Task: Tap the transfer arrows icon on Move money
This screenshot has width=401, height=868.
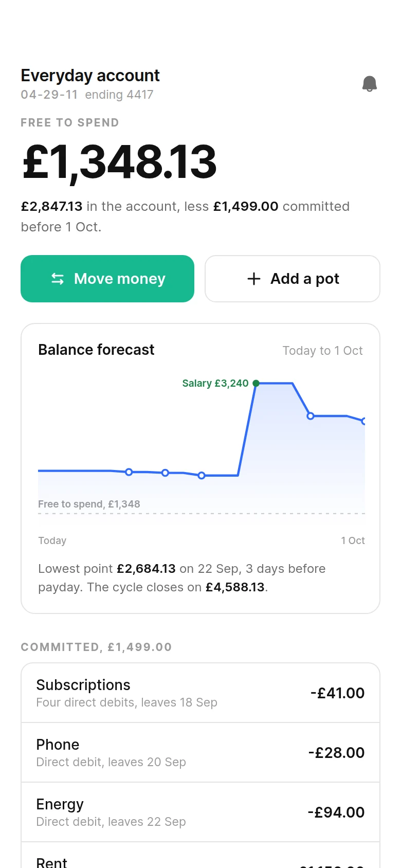Action: 58,279
